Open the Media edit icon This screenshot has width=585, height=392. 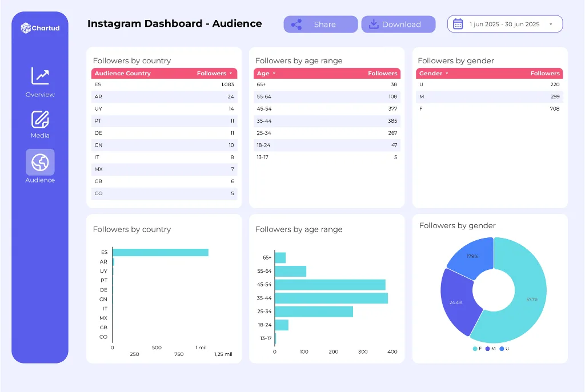(x=40, y=119)
